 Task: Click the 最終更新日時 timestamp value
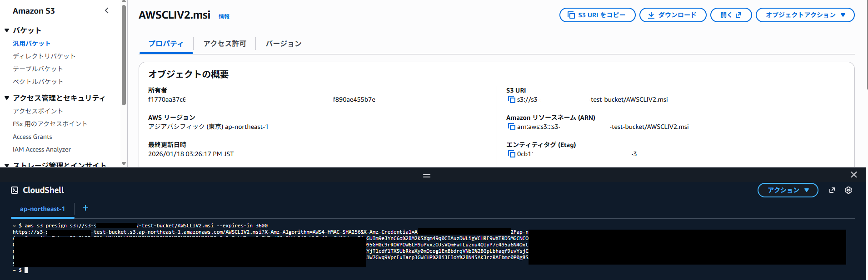tap(191, 154)
